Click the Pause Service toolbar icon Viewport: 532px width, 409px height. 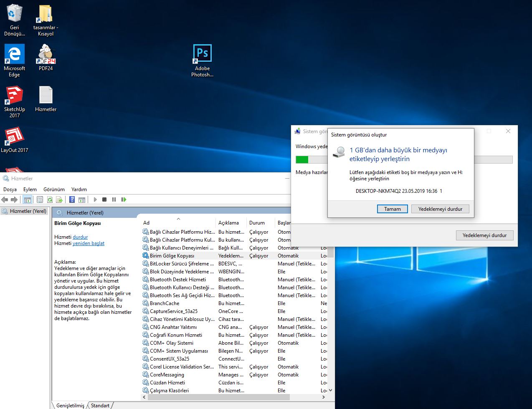click(x=114, y=199)
